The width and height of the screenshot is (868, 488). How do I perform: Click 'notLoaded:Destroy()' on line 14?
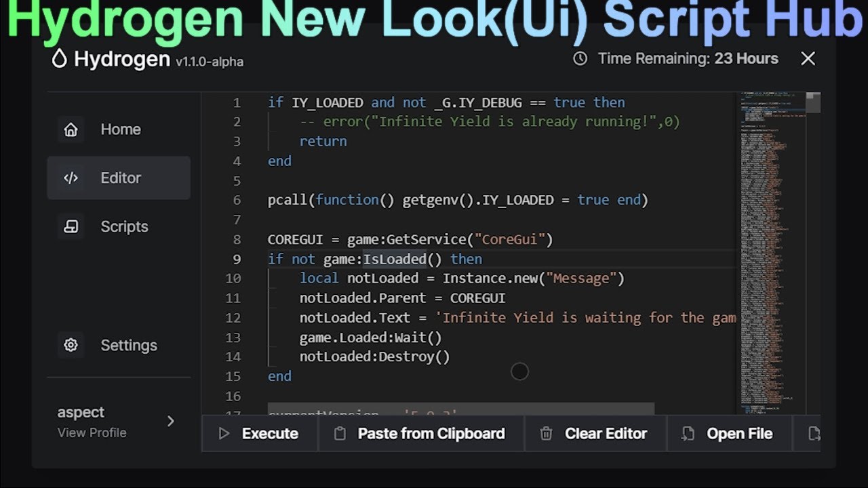(x=374, y=357)
